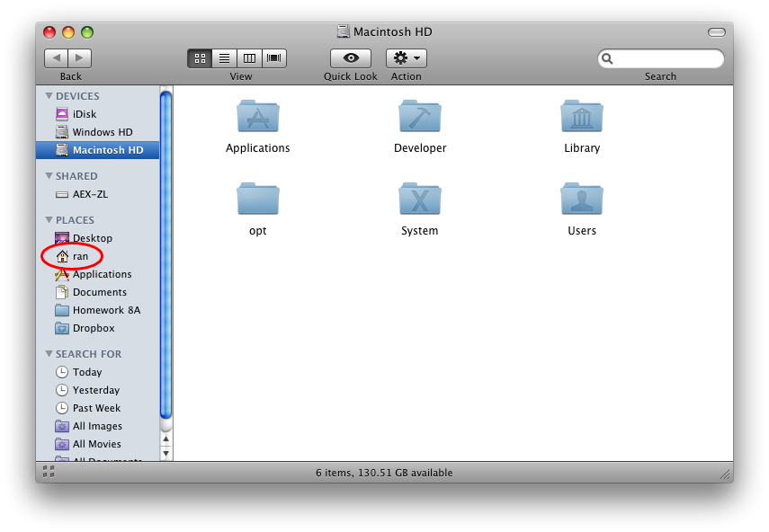Select the Users folder icon
Image resolution: width=769 pixels, height=532 pixels.
click(582, 199)
